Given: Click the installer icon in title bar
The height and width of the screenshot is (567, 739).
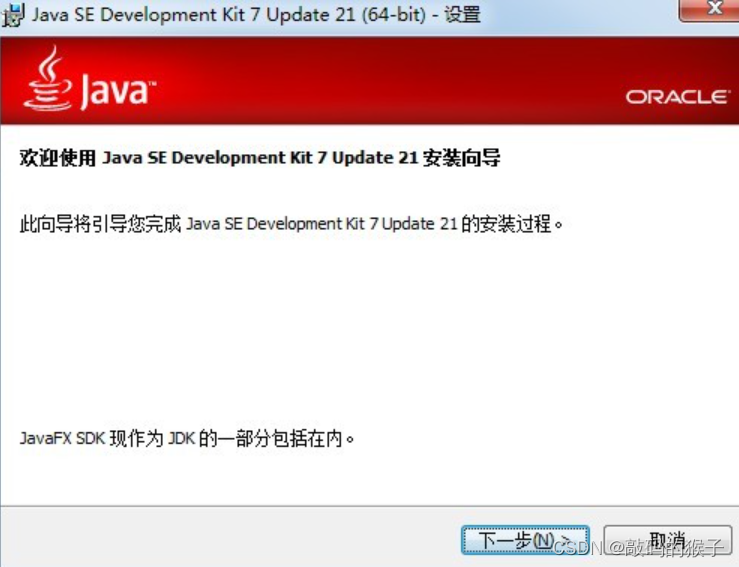Looking at the screenshot, I should [13, 15].
